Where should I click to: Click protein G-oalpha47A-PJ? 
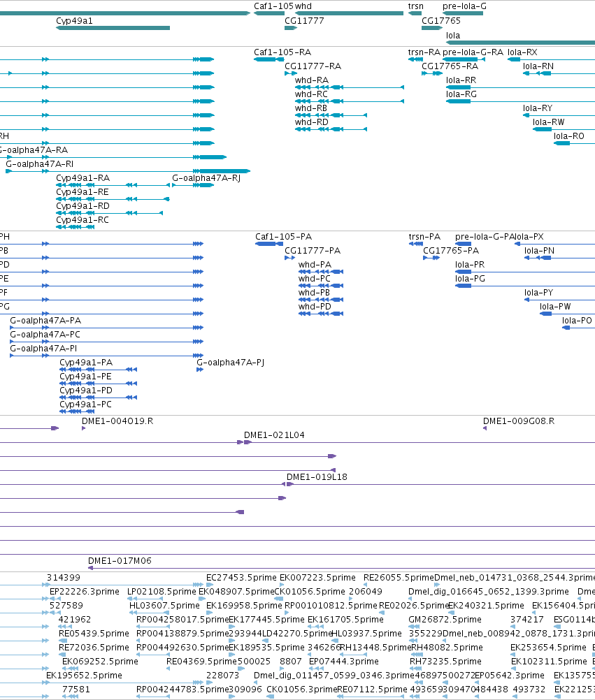click(x=230, y=363)
